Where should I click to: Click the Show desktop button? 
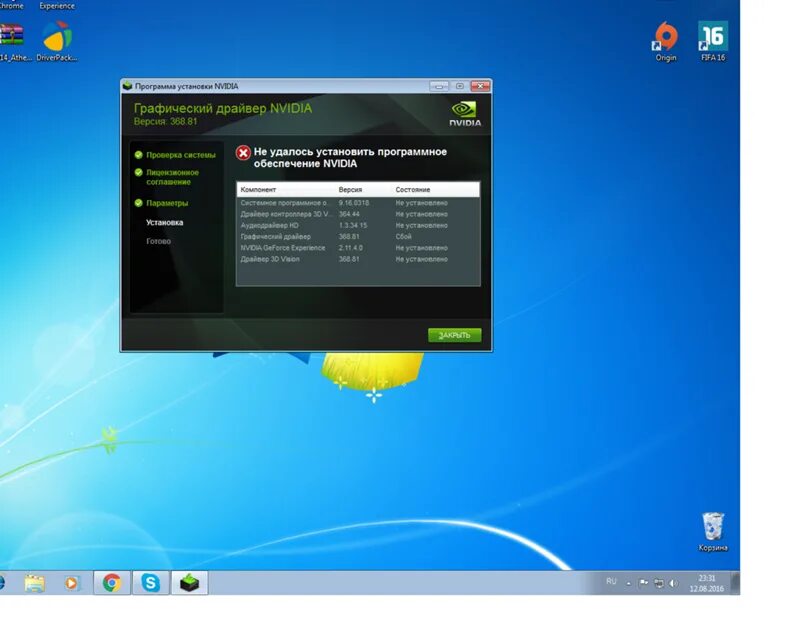tap(735, 583)
